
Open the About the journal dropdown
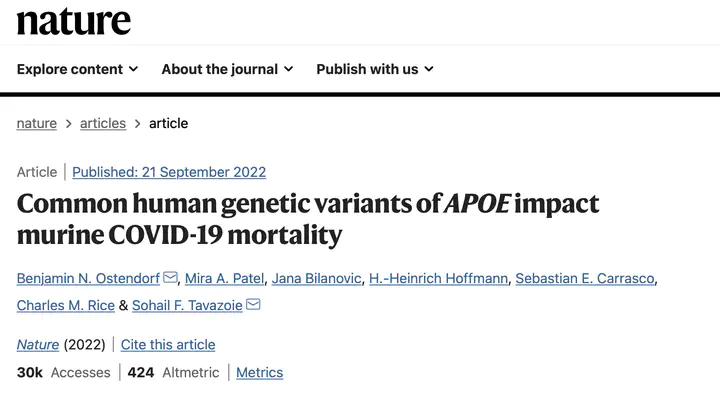point(227,69)
